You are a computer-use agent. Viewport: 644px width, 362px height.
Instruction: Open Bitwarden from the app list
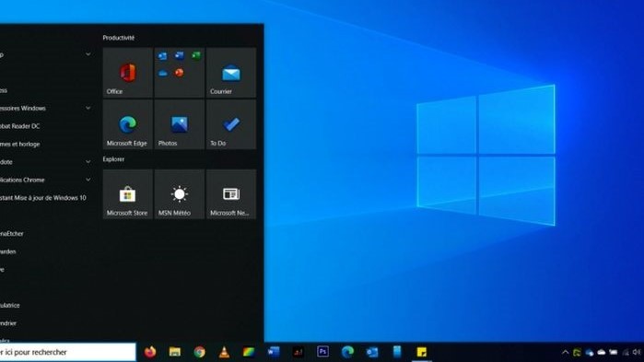point(7,251)
